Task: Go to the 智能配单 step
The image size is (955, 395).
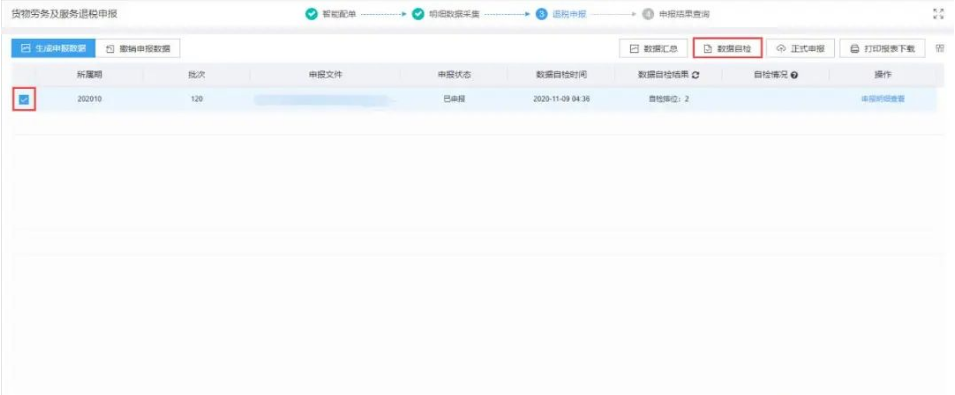Action: (x=331, y=14)
